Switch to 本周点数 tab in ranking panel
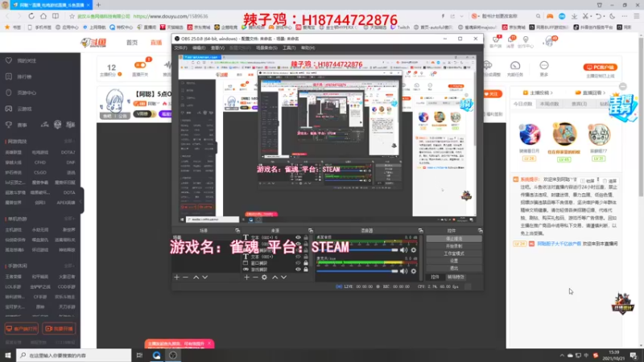644x362 pixels. [x=549, y=105]
